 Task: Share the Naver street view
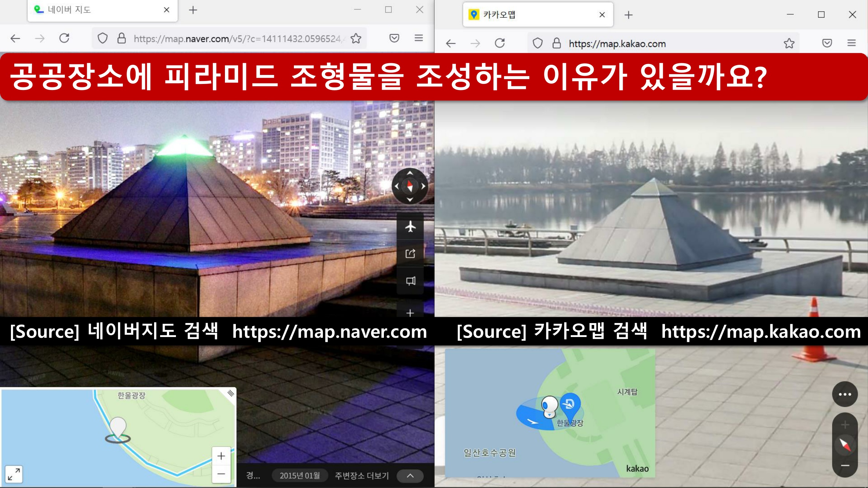pos(410,253)
